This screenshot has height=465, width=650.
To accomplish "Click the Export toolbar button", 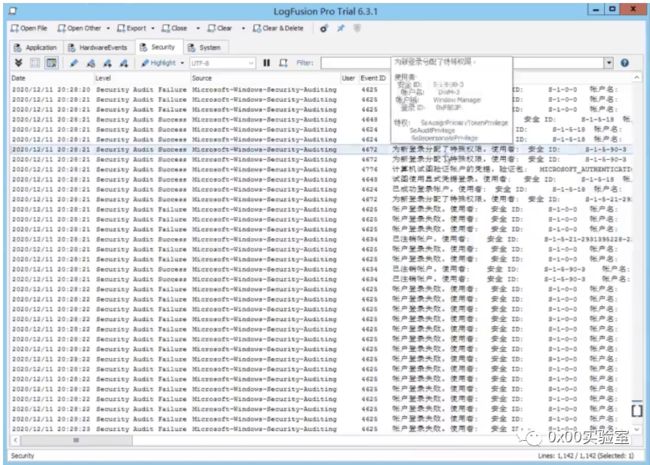I will pyautogui.click(x=131, y=28).
